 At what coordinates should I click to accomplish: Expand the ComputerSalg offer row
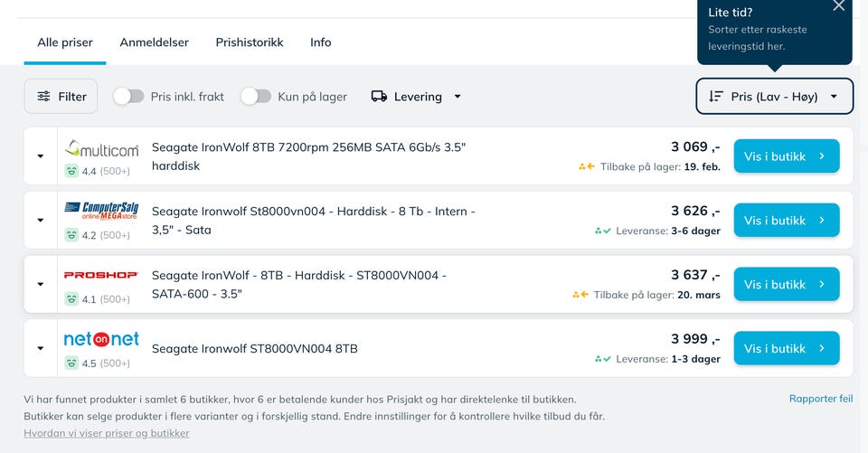coord(41,221)
